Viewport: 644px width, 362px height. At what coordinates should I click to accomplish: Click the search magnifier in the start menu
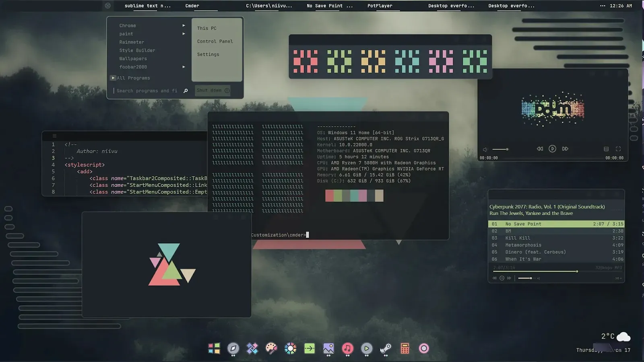pos(186,91)
